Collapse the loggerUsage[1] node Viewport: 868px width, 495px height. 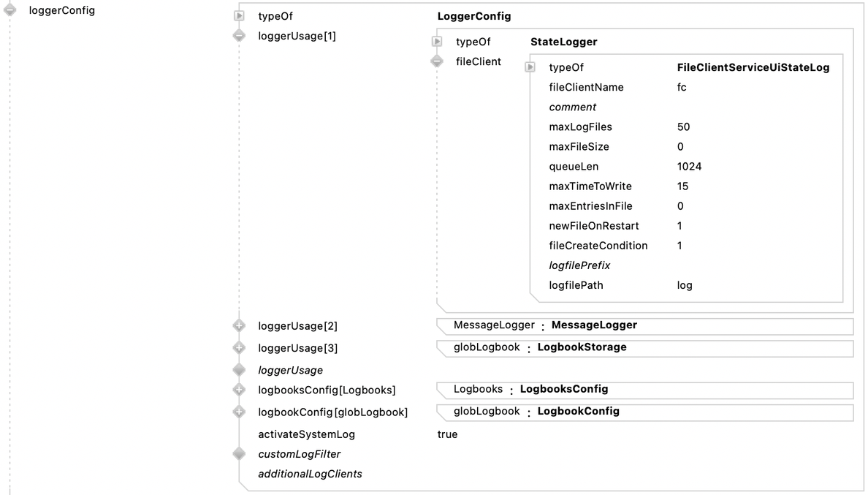click(x=238, y=36)
